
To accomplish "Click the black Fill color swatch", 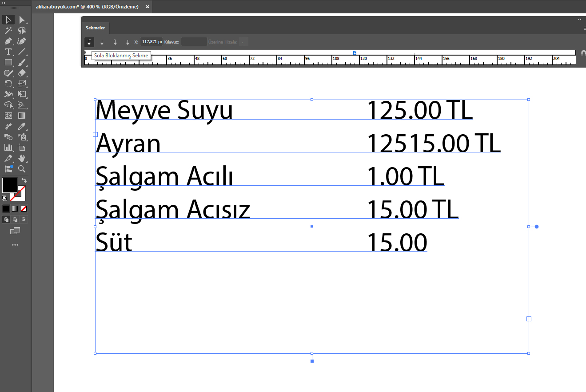I will (10, 185).
